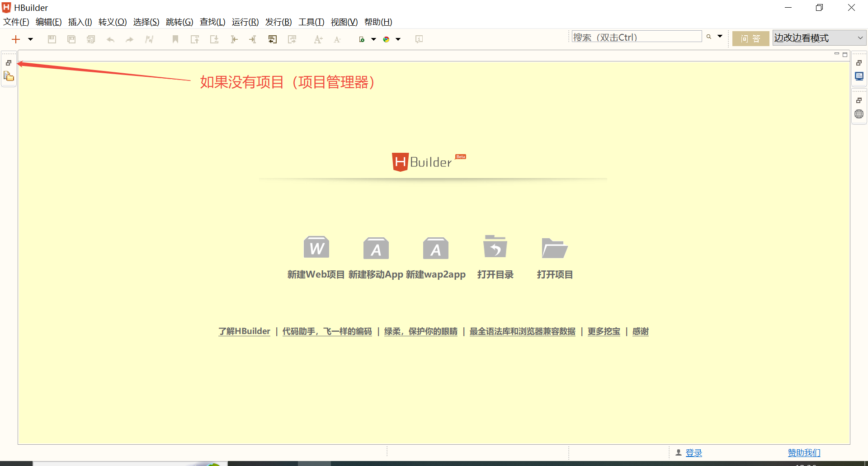Image resolution: width=868 pixels, height=466 pixels.
Task: Click the magnifier search icon
Action: (x=709, y=37)
